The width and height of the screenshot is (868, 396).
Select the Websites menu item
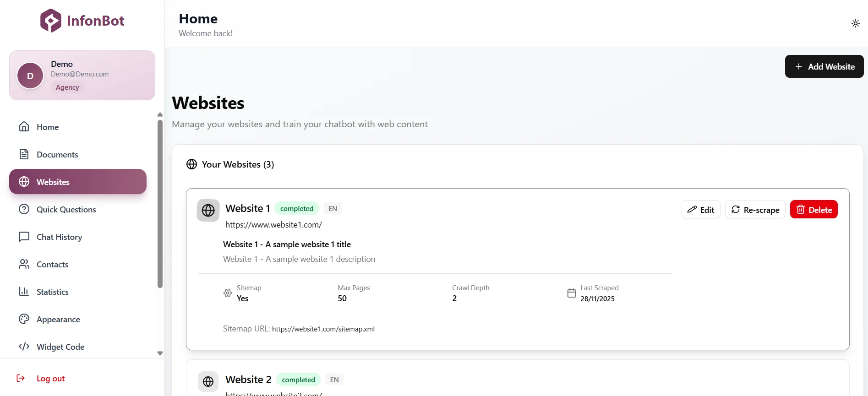pos(78,182)
